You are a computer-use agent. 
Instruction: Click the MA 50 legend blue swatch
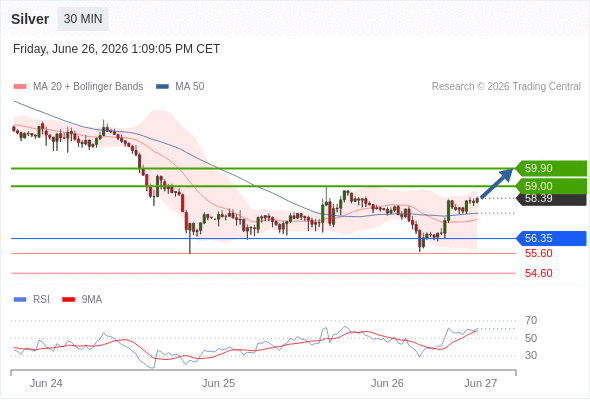click(x=162, y=87)
